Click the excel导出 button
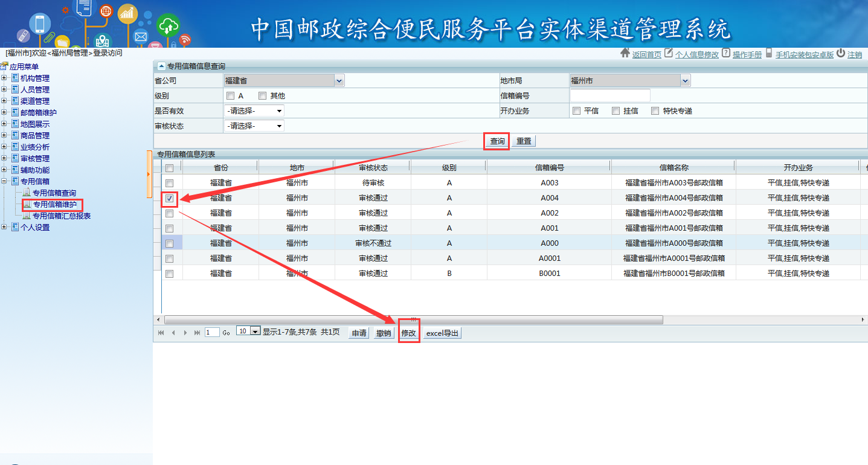868x465 pixels. point(443,333)
